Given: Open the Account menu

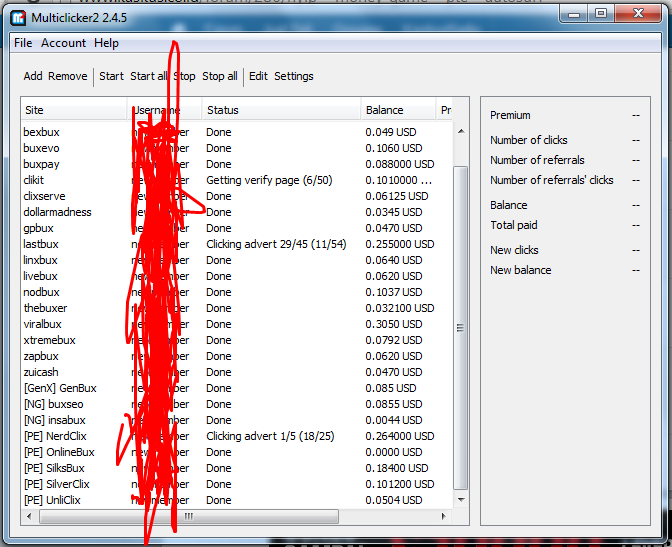Looking at the screenshot, I should [63, 43].
